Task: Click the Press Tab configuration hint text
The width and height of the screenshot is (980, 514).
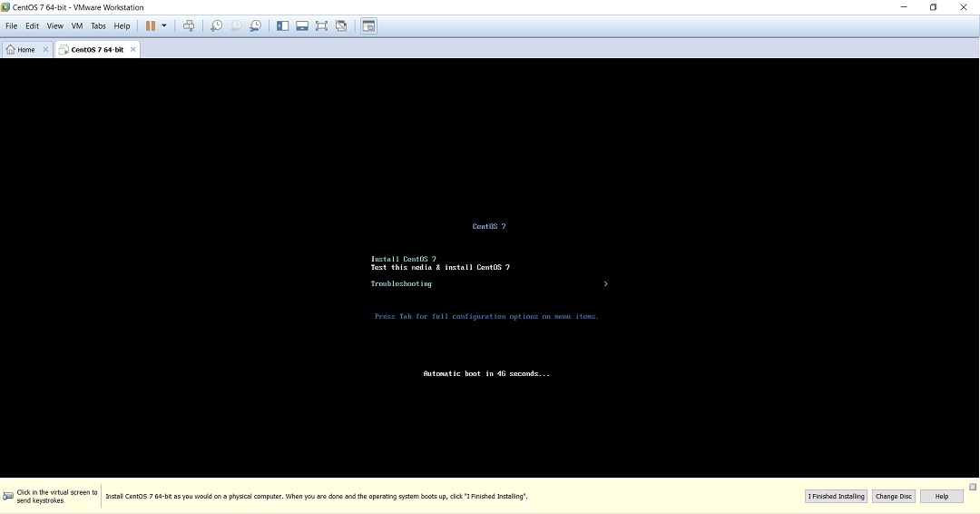Action: 486,316
